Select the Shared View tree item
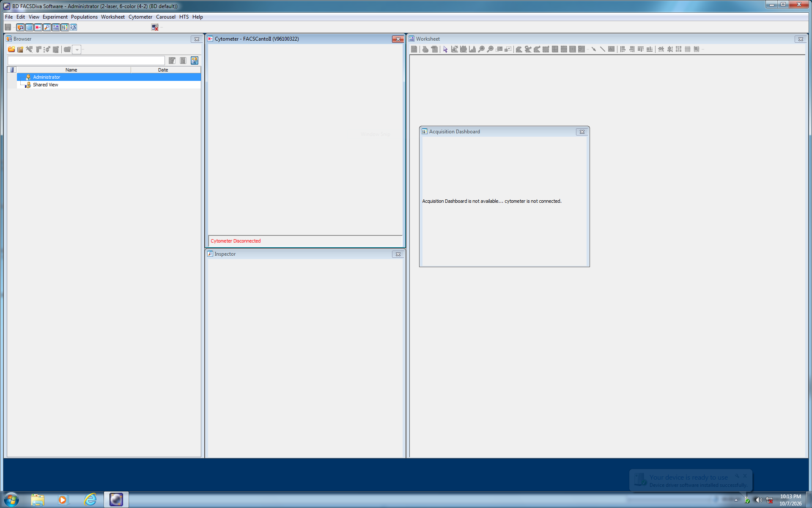Viewport: 812px width, 508px height. pos(46,85)
